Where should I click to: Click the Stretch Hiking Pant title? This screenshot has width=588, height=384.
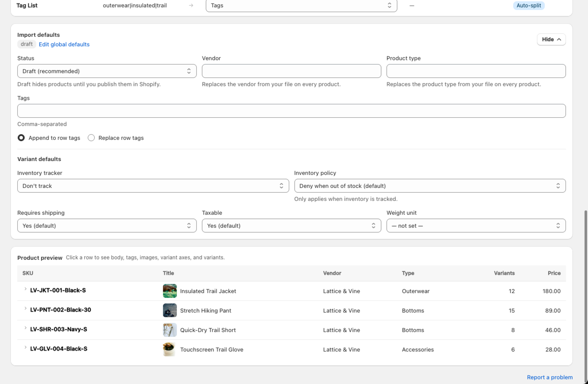pos(205,310)
